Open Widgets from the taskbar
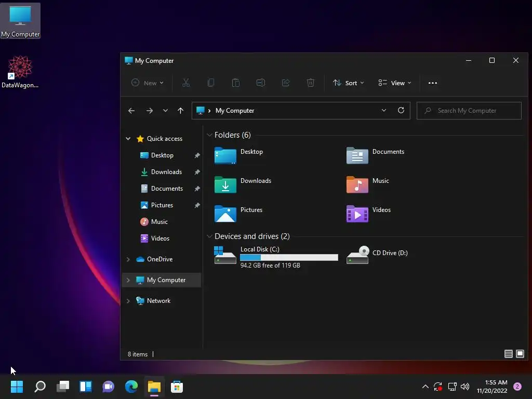The image size is (532, 399). tap(86, 387)
